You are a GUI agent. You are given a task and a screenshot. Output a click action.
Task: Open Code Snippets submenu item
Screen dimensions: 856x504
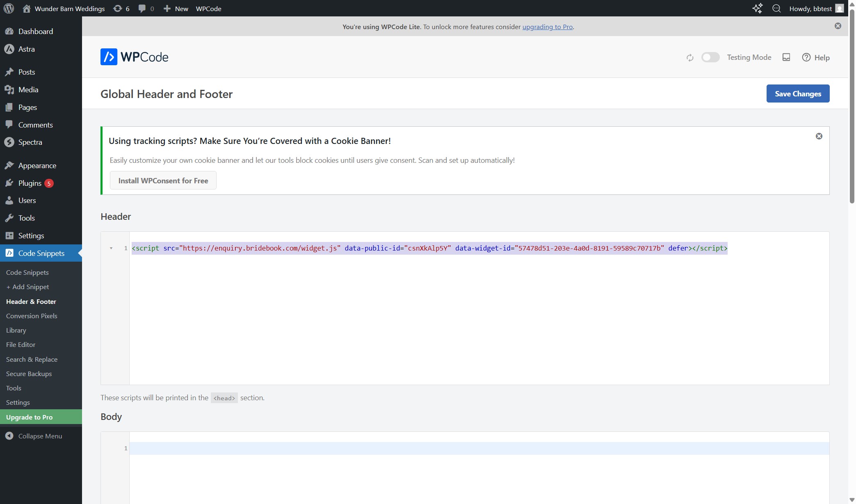(x=27, y=272)
